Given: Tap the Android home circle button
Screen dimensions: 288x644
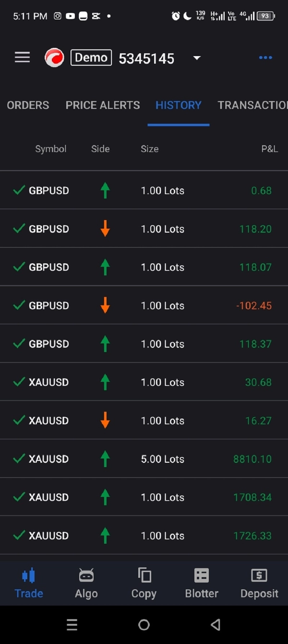Looking at the screenshot, I should point(144,624).
